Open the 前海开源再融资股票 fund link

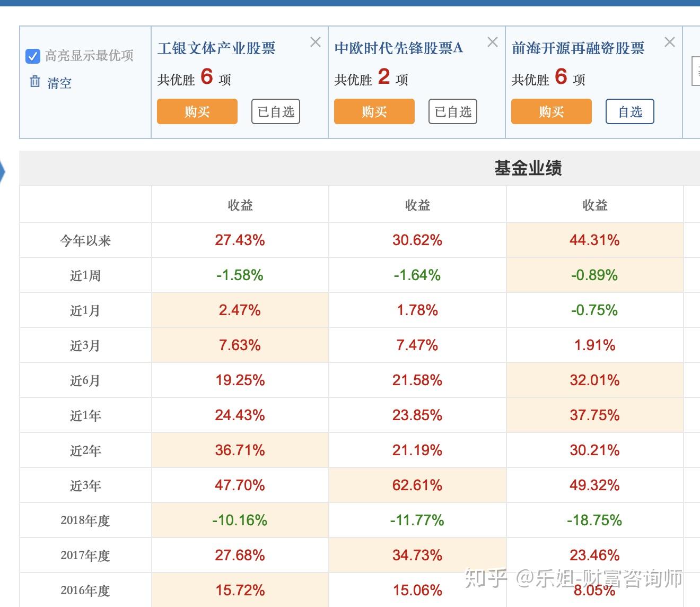pyautogui.click(x=578, y=48)
